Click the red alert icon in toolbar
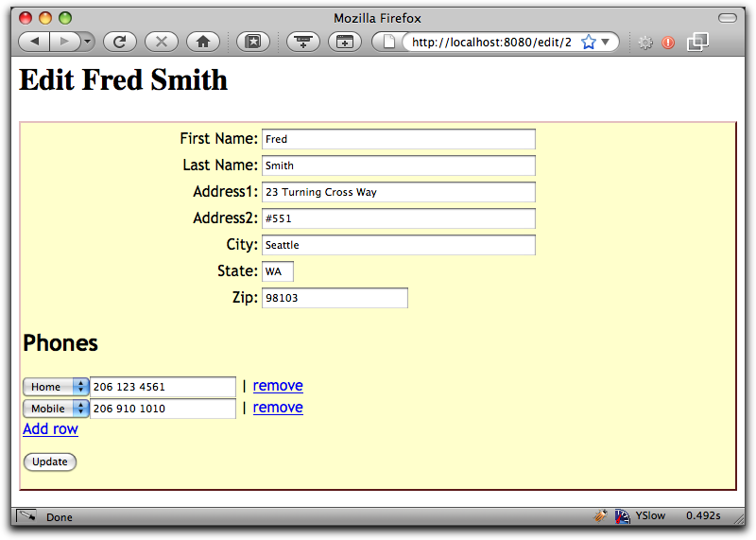This screenshot has height=540, width=756. 668,43
